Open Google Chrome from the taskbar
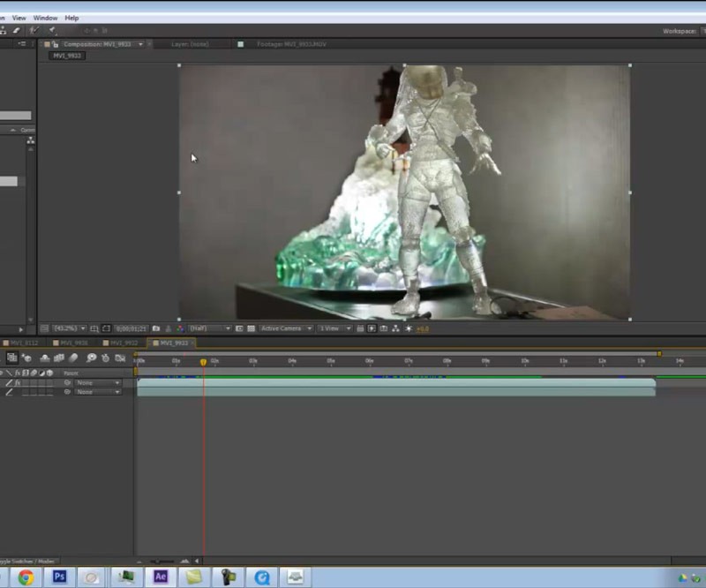The image size is (706, 588). pos(26,577)
